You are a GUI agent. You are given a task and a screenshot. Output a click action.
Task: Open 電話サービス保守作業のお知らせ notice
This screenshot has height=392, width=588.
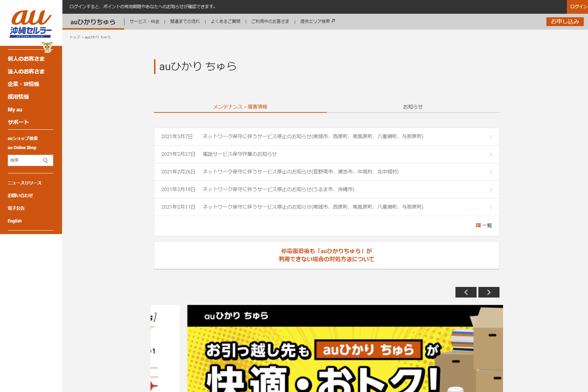(240, 154)
